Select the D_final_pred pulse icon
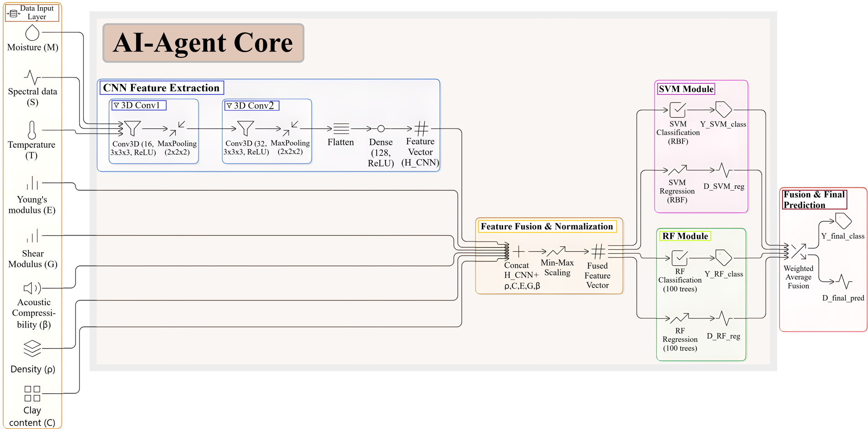 coord(844,282)
